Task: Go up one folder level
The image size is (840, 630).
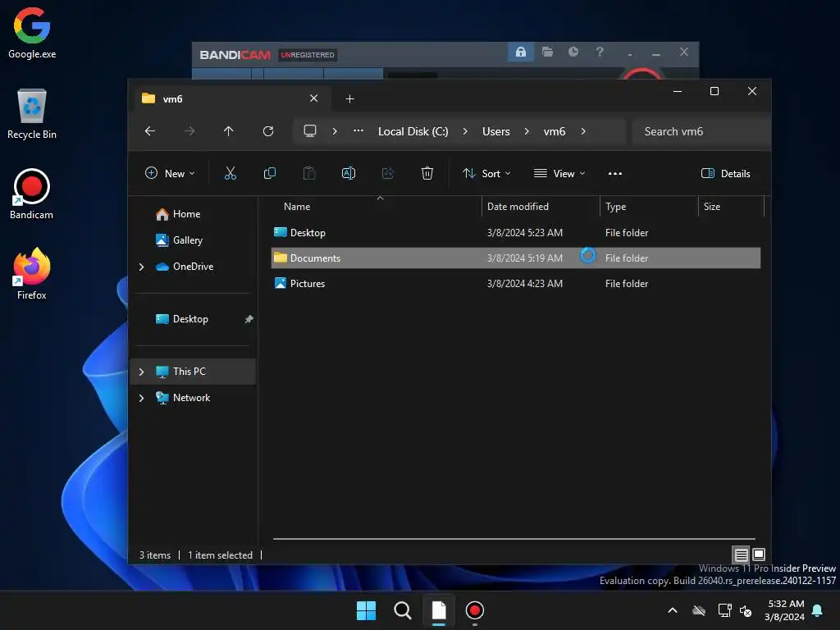Action: coord(229,131)
